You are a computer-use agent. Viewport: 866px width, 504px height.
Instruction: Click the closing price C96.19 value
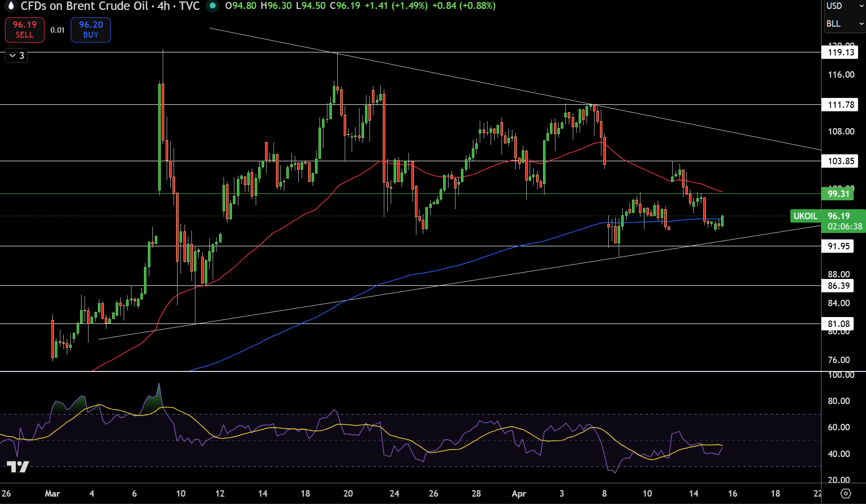coord(345,6)
